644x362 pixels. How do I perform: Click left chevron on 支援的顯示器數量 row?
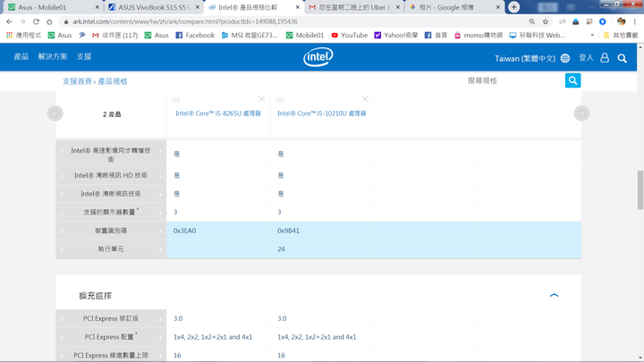[x=62, y=213]
